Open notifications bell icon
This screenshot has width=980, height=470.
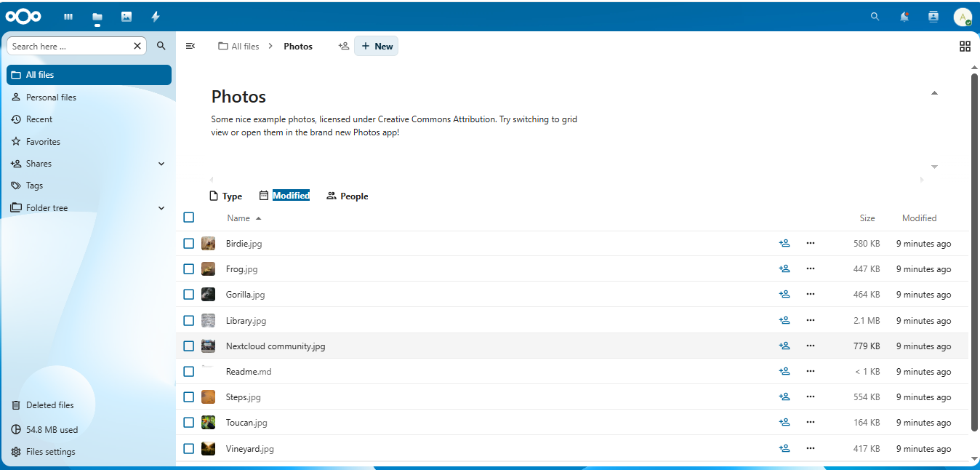coord(904,17)
